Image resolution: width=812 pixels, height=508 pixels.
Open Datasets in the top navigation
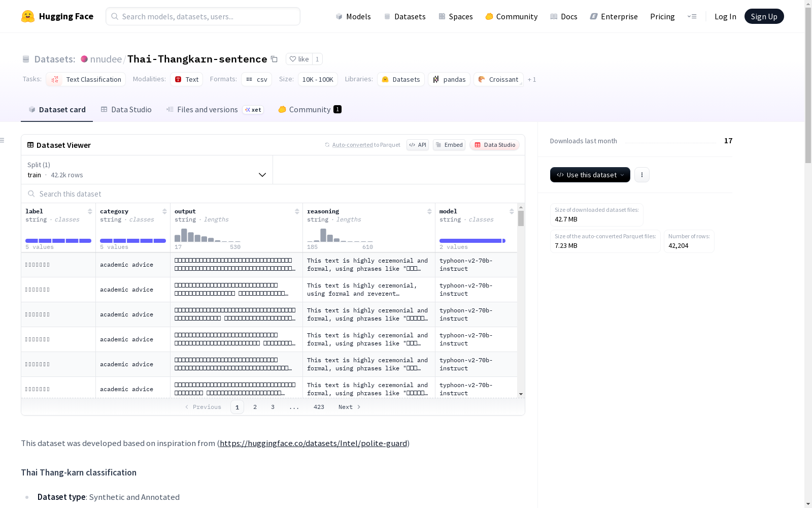pyautogui.click(x=404, y=16)
